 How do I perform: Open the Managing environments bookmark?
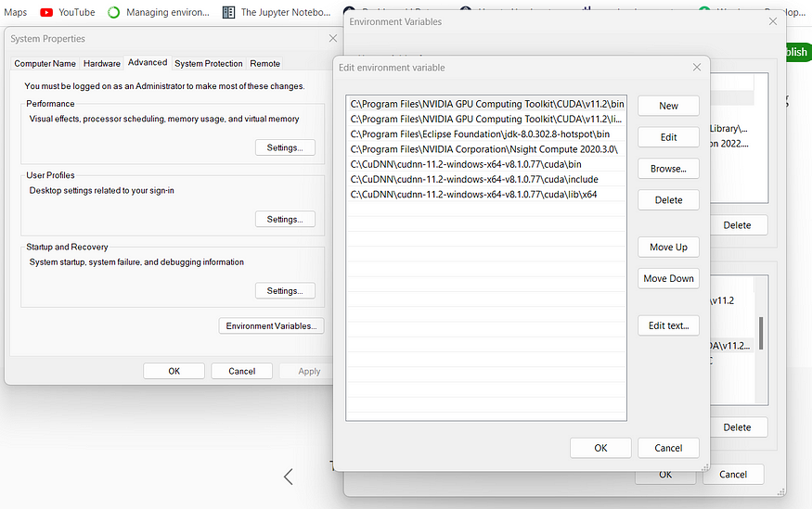pos(159,12)
